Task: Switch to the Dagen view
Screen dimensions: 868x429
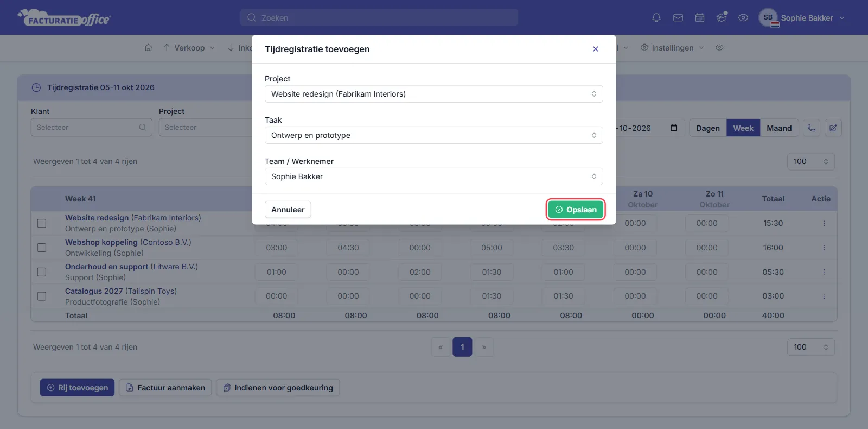Action: [x=708, y=128]
